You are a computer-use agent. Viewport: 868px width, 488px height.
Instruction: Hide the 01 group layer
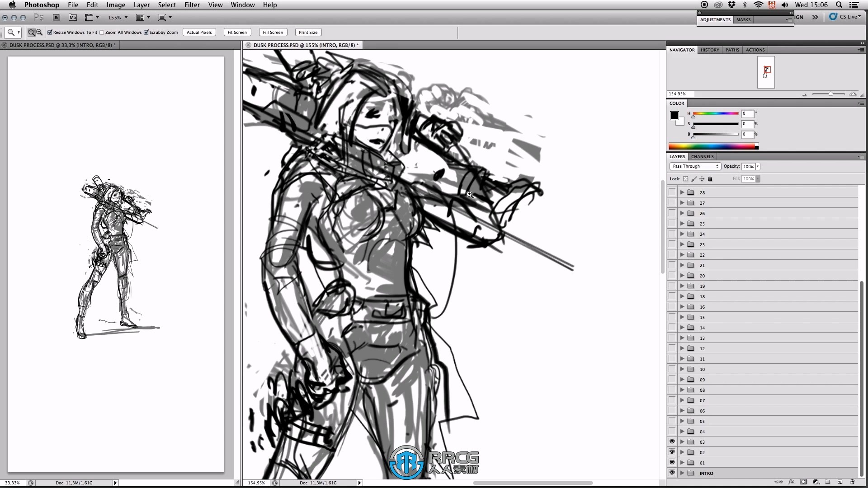click(x=672, y=463)
